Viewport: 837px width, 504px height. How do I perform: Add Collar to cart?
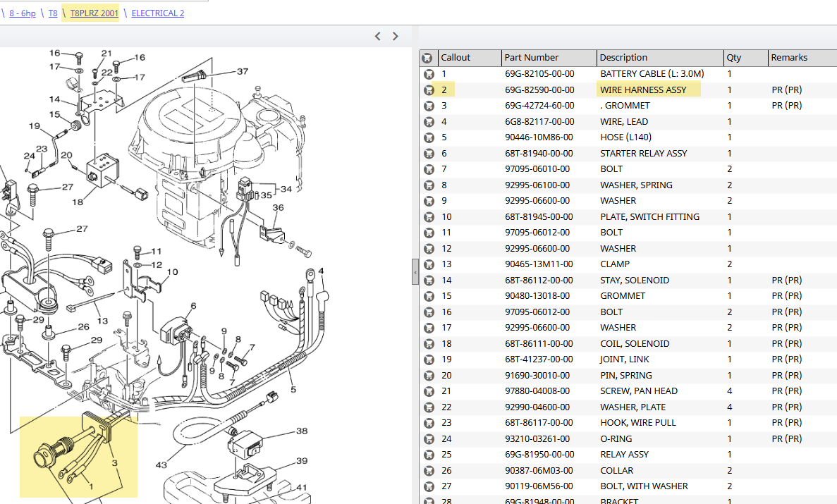tap(429, 471)
